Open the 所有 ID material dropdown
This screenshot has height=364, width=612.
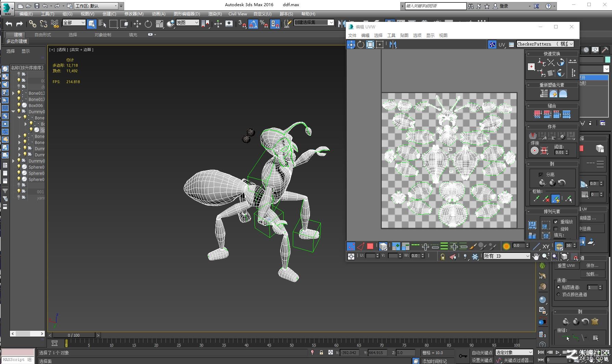507,256
